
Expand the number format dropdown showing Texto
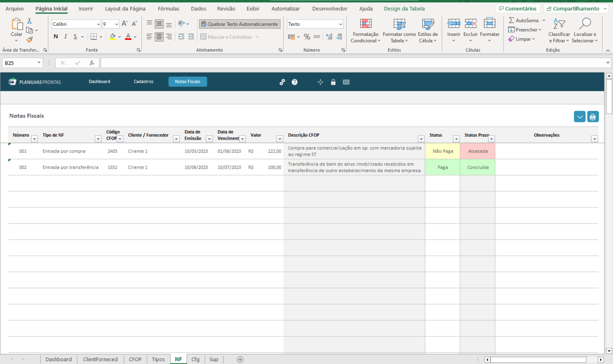click(x=340, y=24)
